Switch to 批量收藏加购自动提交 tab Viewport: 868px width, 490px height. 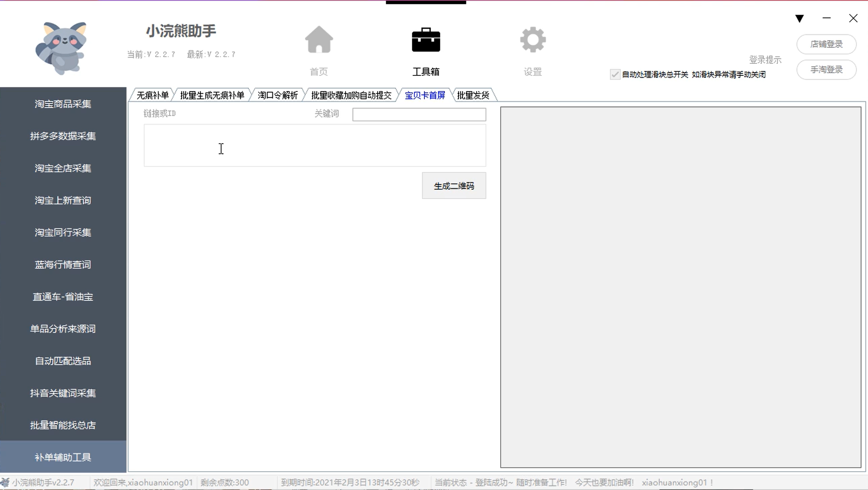pos(351,95)
